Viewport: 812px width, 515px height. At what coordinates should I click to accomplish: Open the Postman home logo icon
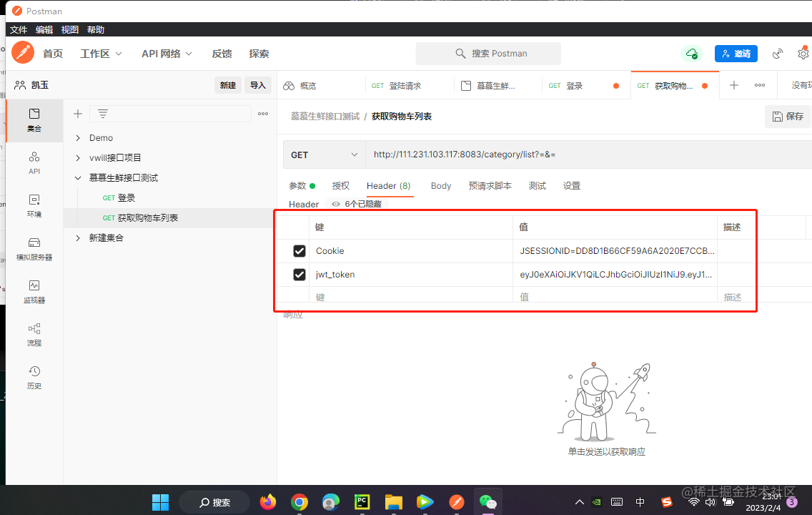coord(23,53)
